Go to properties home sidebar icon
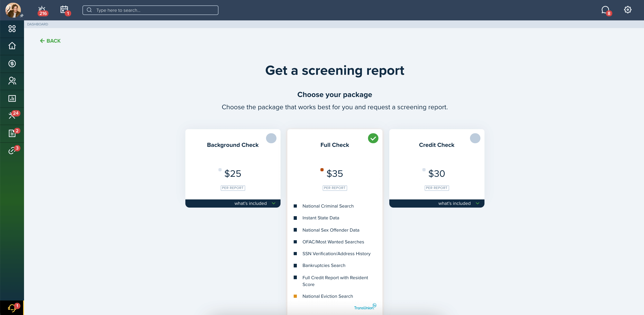Screen dimensions: 644x315 [12, 46]
